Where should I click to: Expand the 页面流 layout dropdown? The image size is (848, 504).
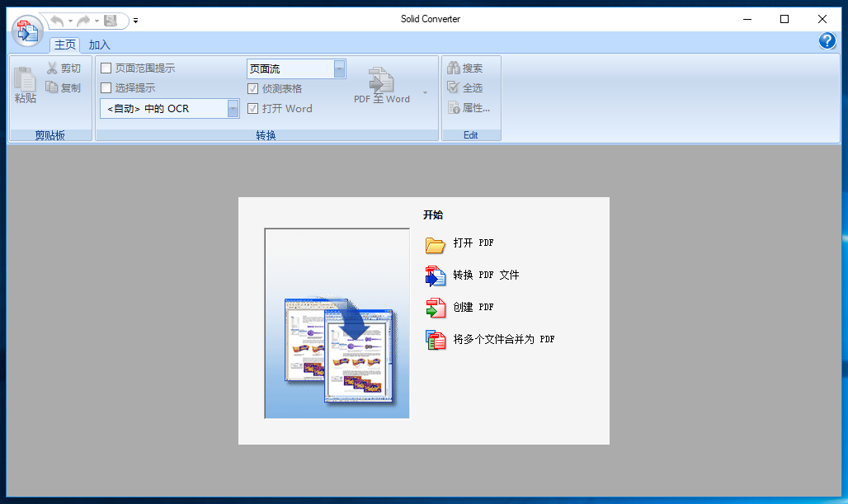[339, 69]
